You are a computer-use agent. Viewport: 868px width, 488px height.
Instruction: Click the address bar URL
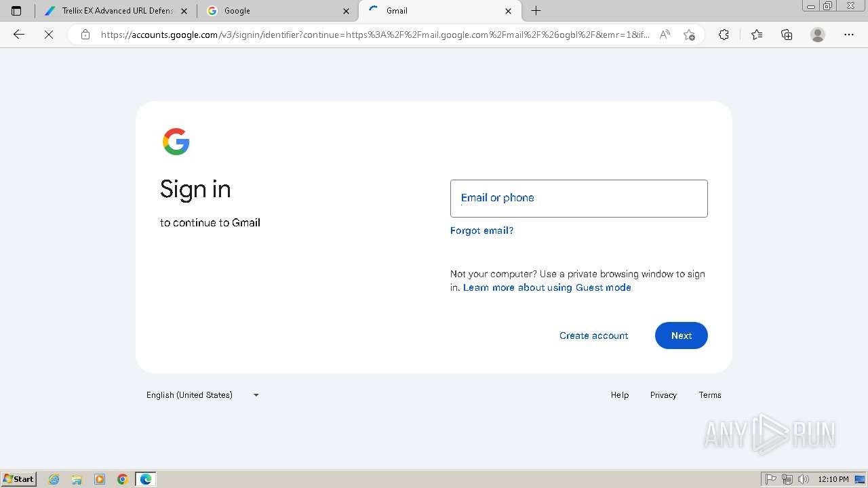coord(375,35)
